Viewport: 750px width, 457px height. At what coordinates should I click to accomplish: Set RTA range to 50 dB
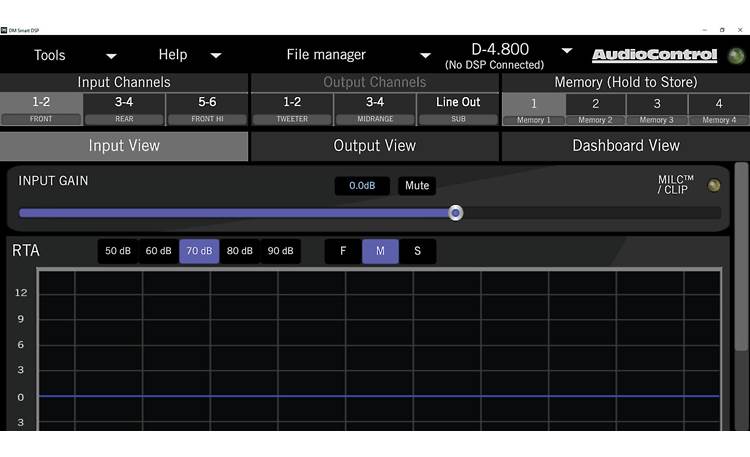pos(118,251)
